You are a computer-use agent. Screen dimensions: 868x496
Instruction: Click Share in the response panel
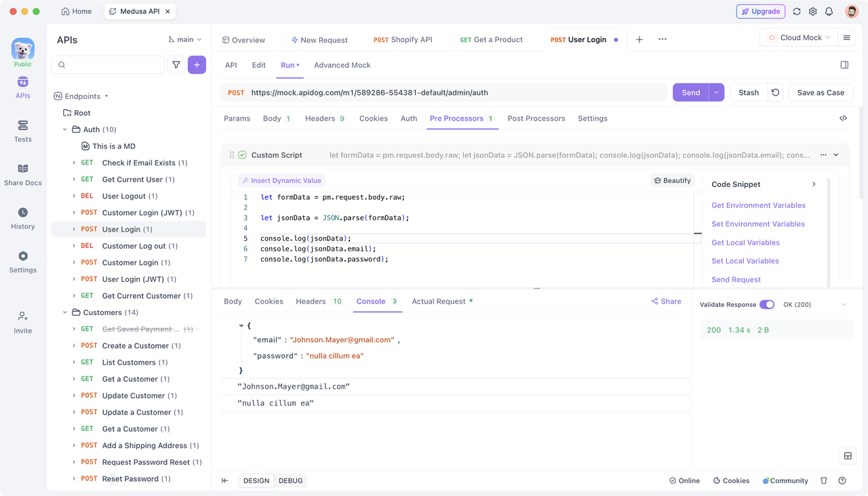[x=666, y=302]
